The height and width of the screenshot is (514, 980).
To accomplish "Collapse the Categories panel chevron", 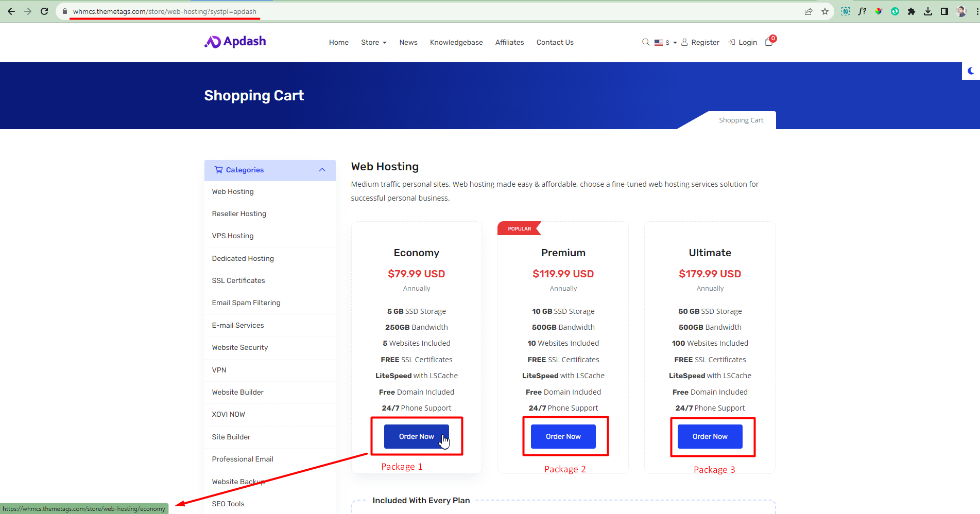I will [x=322, y=170].
